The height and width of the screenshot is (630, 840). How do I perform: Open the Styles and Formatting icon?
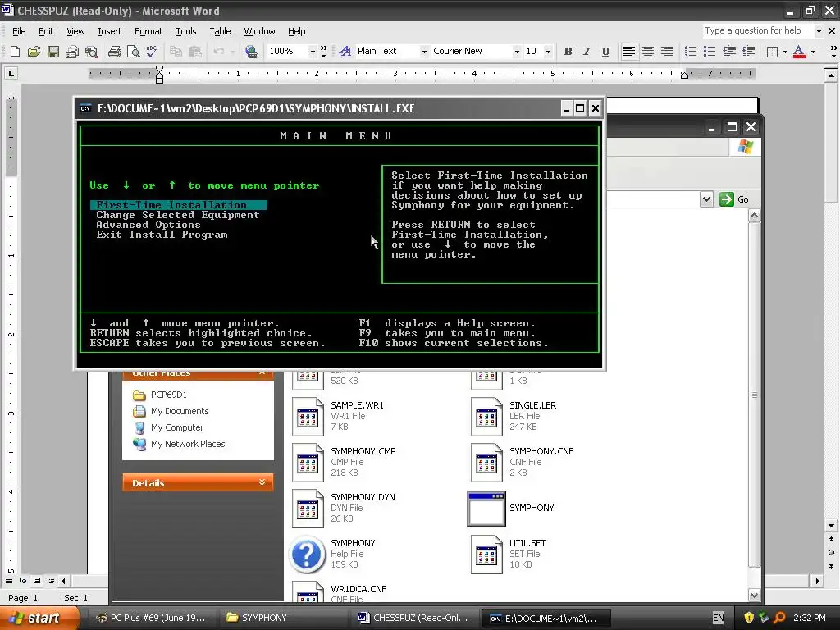tap(345, 52)
